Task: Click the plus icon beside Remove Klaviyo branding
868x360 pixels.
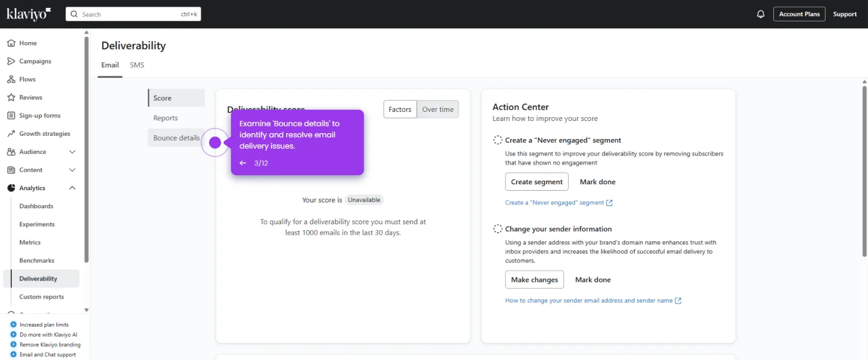Action: tap(13, 345)
